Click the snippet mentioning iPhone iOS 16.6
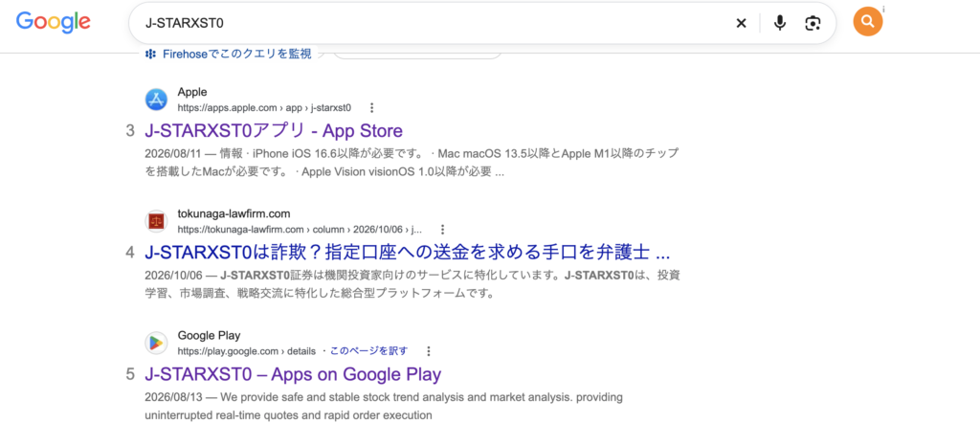Screen dimensions: 980x445 coord(412,163)
